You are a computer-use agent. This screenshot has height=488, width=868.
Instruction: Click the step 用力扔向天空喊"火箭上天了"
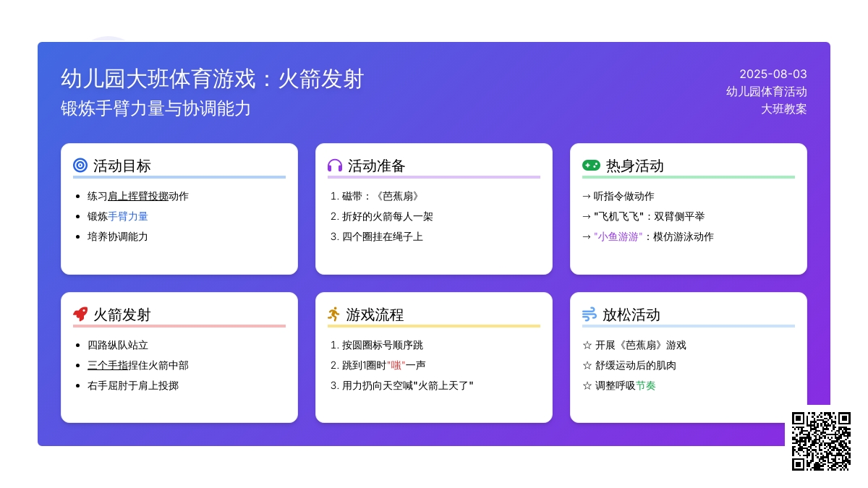pyautogui.click(x=408, y=385)
